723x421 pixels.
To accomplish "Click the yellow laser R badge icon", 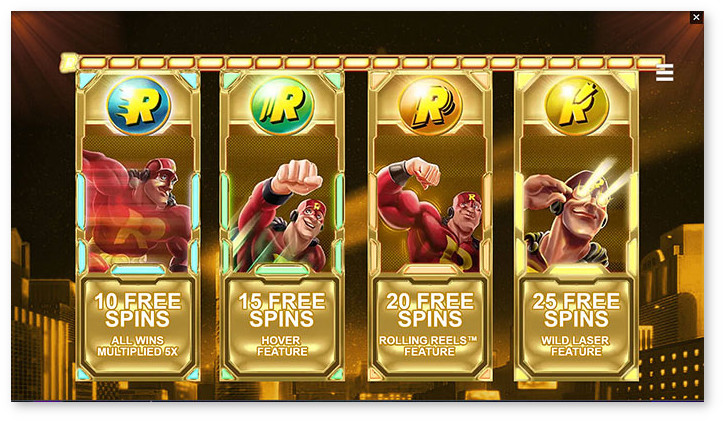I will (576, 106).
